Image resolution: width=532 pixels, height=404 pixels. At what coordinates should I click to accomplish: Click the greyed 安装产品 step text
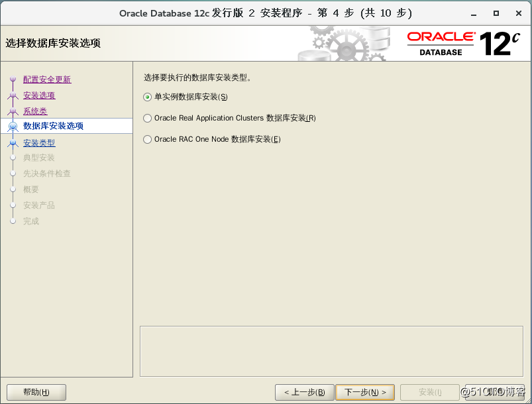pos(39,205)
